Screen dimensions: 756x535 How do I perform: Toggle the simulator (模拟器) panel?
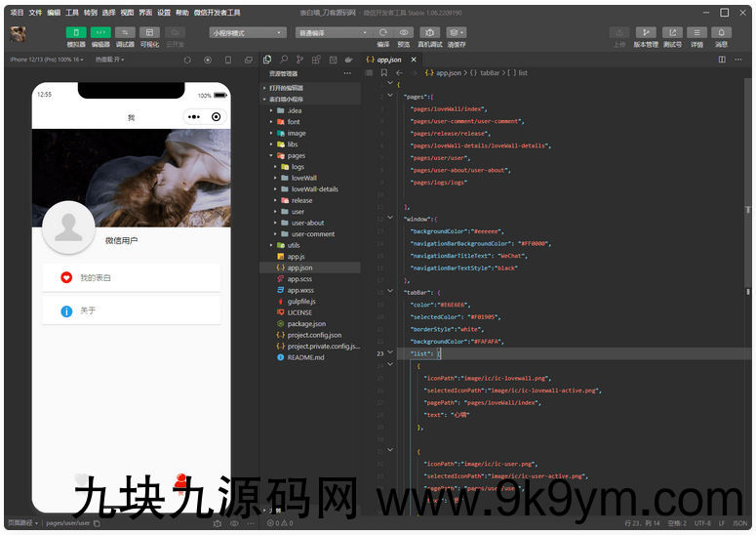76,32
